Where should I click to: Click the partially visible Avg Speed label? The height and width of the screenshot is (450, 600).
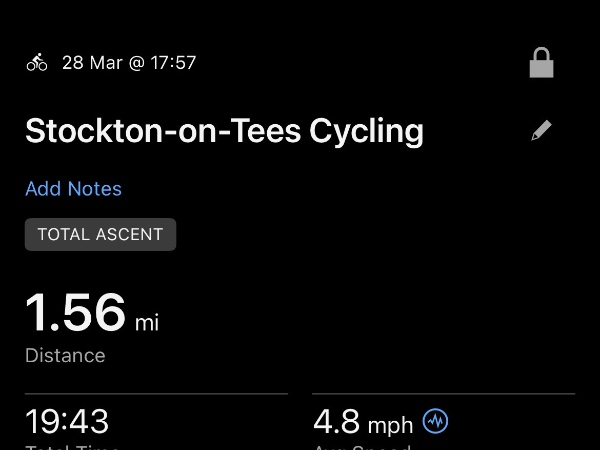pos(361,446)
